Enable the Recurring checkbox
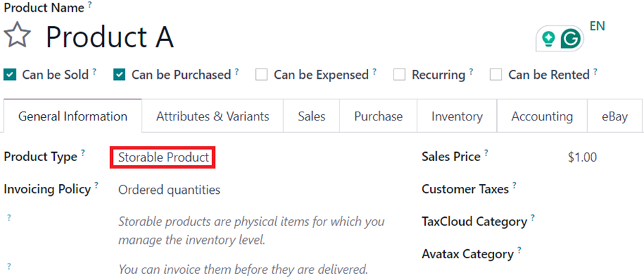The image size is (644, 278). [x=399, y=75]
